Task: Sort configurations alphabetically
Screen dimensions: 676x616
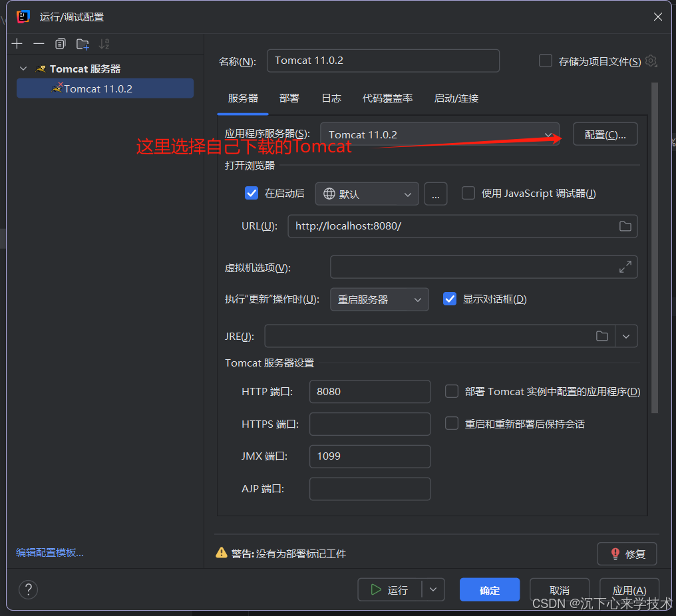Action: pos(104,43)
